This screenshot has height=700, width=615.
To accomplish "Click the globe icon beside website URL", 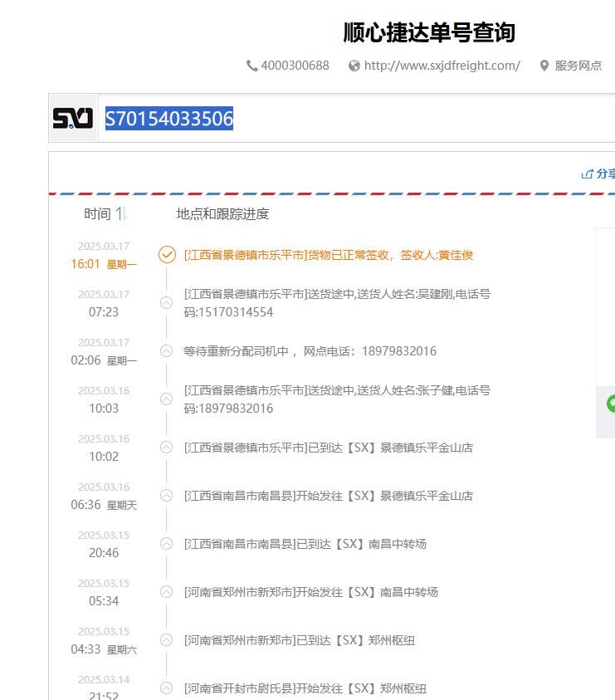I will [354, 66].
